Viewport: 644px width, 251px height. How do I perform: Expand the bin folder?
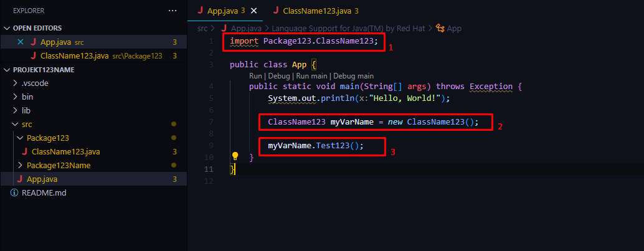tap(16, 97)
